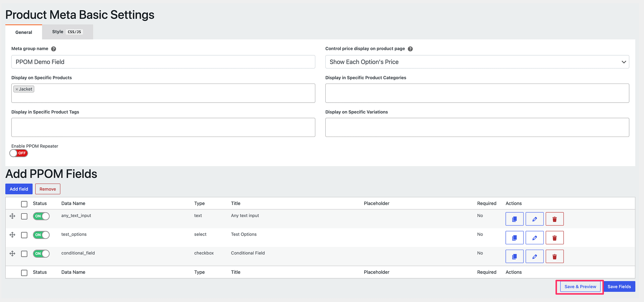Click the move handle for conditional_field row
This screenshot has height=302, width=644.
[12, 254]
